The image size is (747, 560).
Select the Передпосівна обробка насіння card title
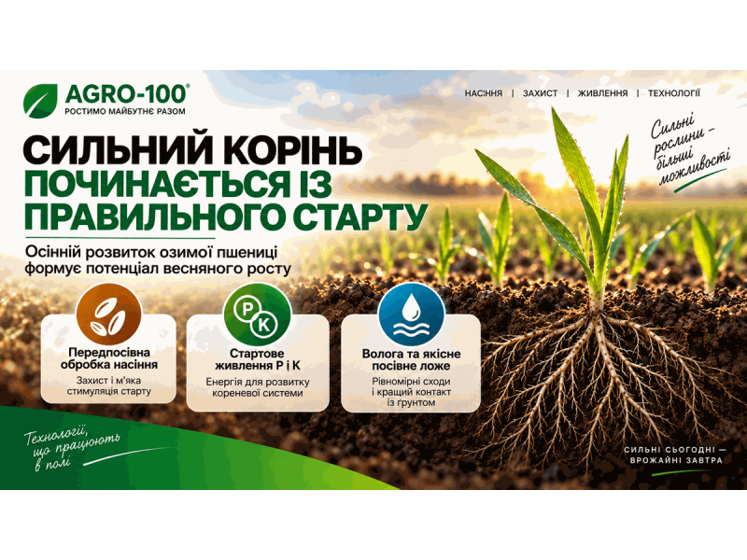coord(109,358)
